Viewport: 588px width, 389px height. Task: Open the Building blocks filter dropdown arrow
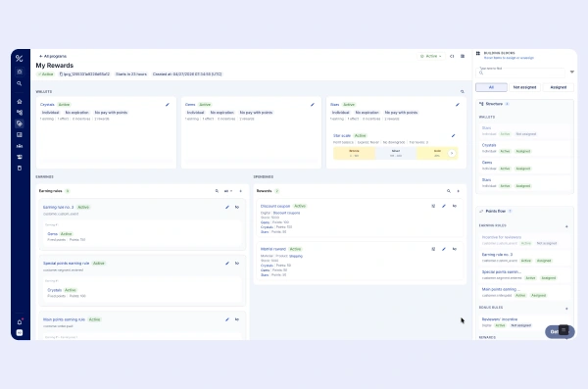[572, 72]
